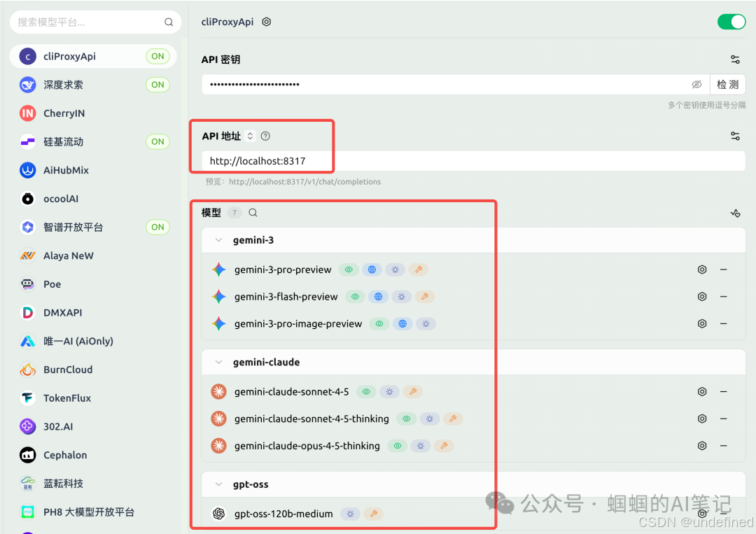Click web globe tag of gemini-3-flash-preview
This screenshot has width=756, height=534.
378,297
